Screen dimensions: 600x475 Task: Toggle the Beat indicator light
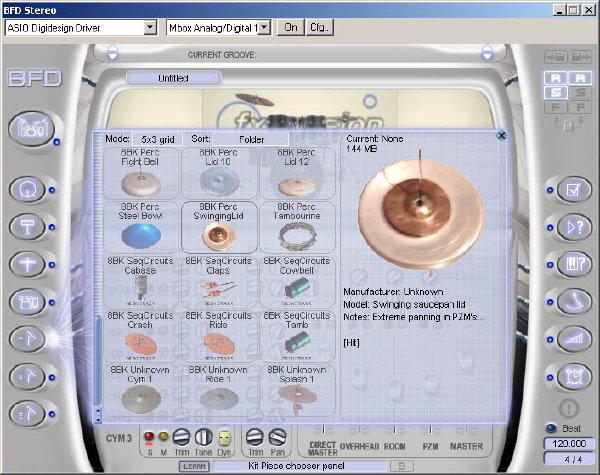pyautogui.click(x=551, y=428)
